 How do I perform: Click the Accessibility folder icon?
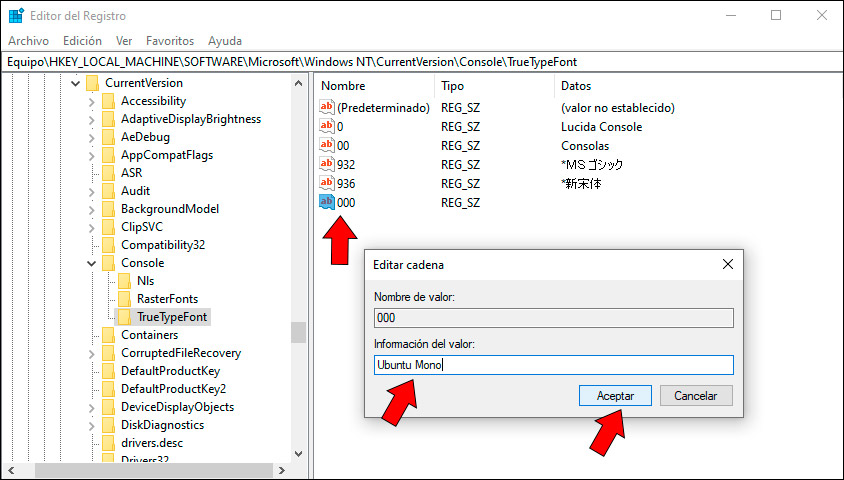[108, 101]
